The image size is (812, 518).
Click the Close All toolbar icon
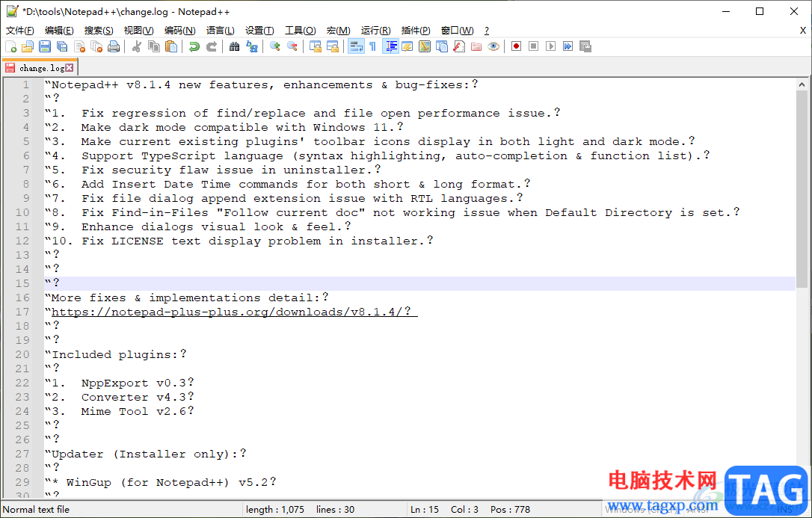pos(96,46)
